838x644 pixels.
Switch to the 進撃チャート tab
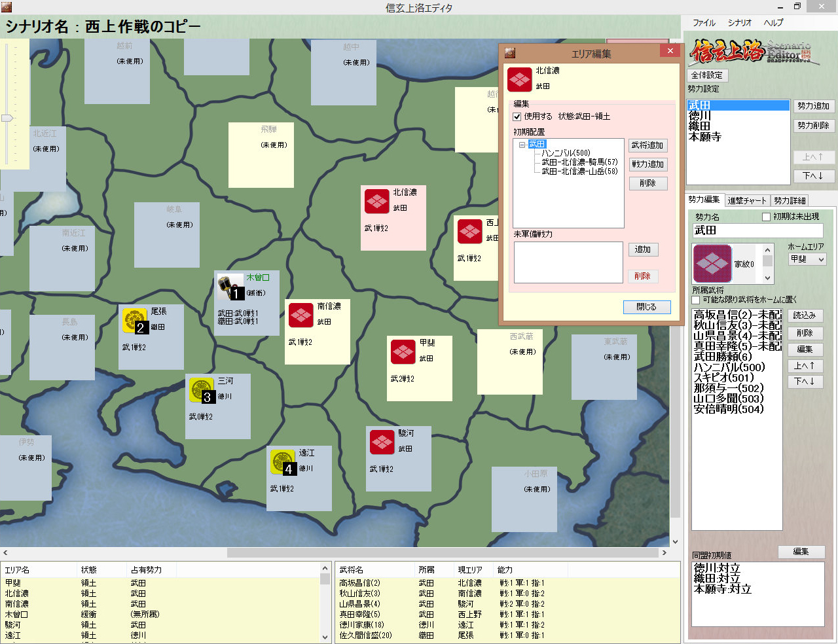[746, 201]
